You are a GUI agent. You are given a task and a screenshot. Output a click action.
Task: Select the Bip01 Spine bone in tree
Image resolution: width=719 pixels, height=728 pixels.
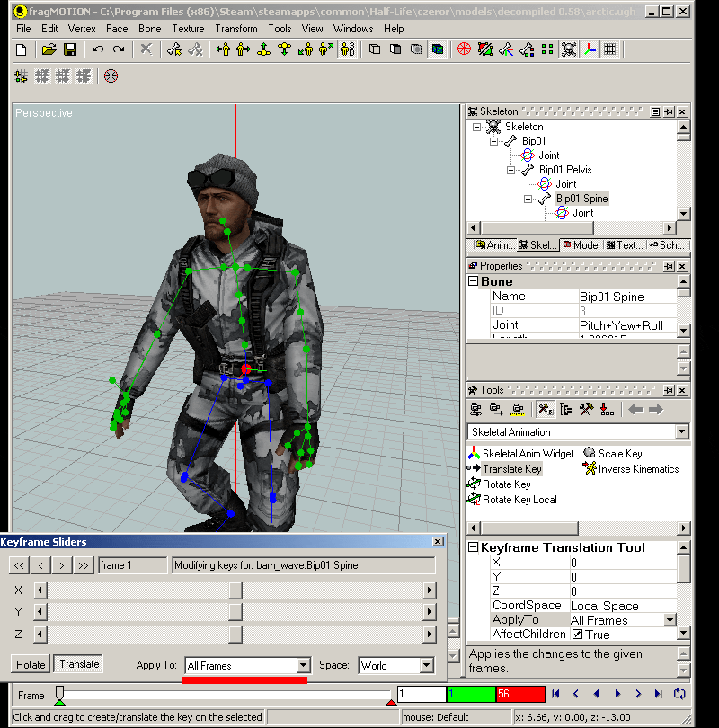pos(581,199)
